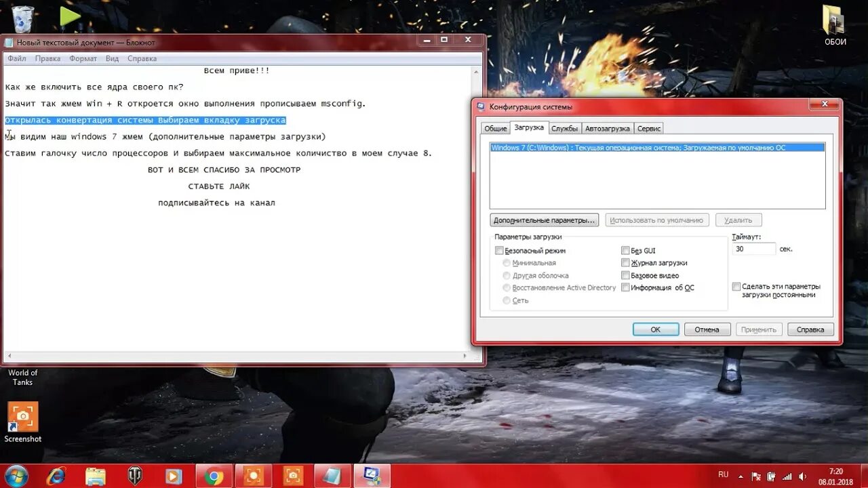Click the highlighted line in Notepad

(145, 120)
